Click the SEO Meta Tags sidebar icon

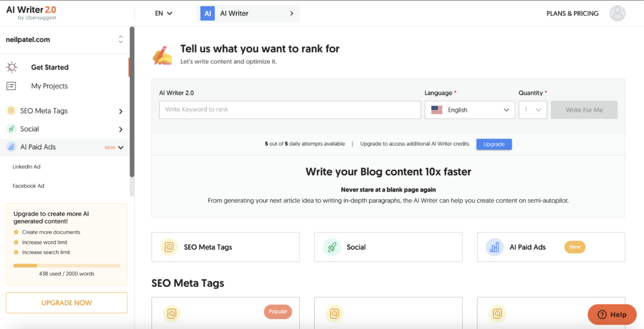11,111
